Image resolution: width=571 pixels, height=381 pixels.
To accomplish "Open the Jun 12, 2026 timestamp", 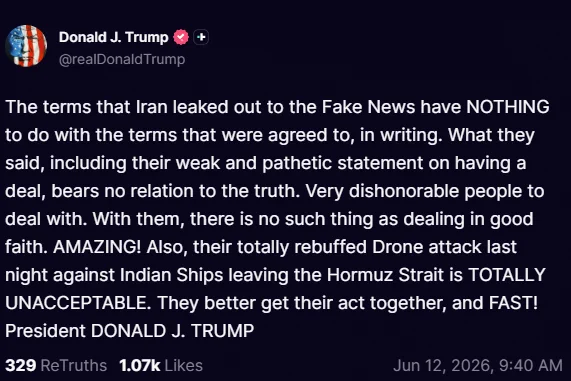I will [x=478, y=365].
